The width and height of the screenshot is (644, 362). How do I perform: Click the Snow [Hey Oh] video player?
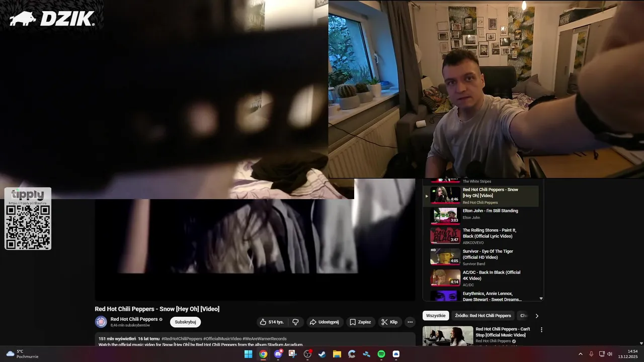255,240
